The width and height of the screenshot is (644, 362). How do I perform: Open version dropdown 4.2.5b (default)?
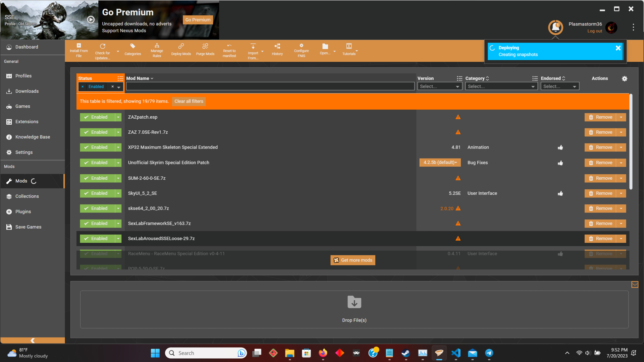point(440,163)
